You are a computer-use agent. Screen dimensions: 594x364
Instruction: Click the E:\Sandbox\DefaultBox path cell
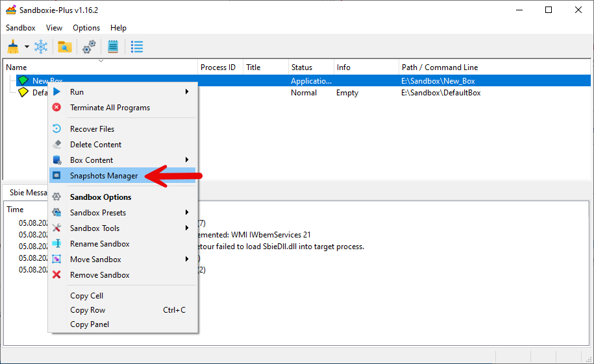coord(441,92)
